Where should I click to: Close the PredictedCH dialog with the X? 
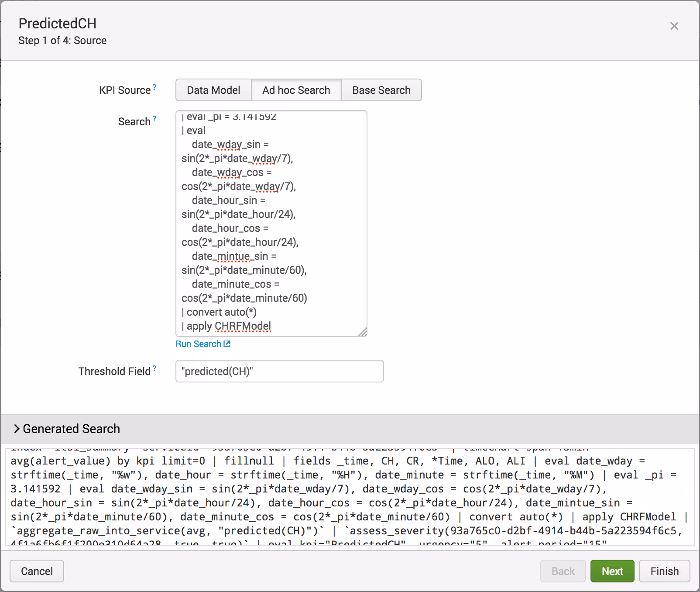point(674,26)
